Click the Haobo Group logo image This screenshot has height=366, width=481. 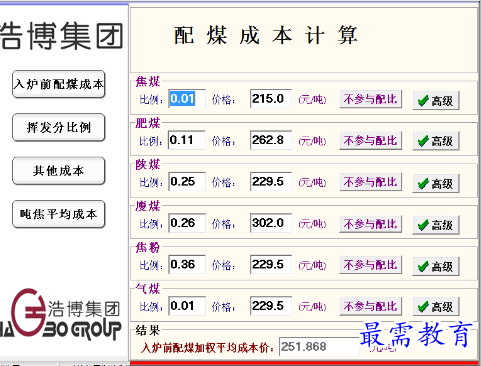60,315
